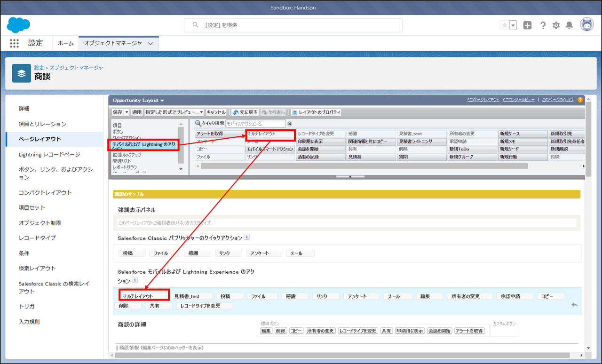Screen dimensions: 602x364
Task: Click info icon next to Lightning Experience アクション heading
Action: (x=135, y=280)
